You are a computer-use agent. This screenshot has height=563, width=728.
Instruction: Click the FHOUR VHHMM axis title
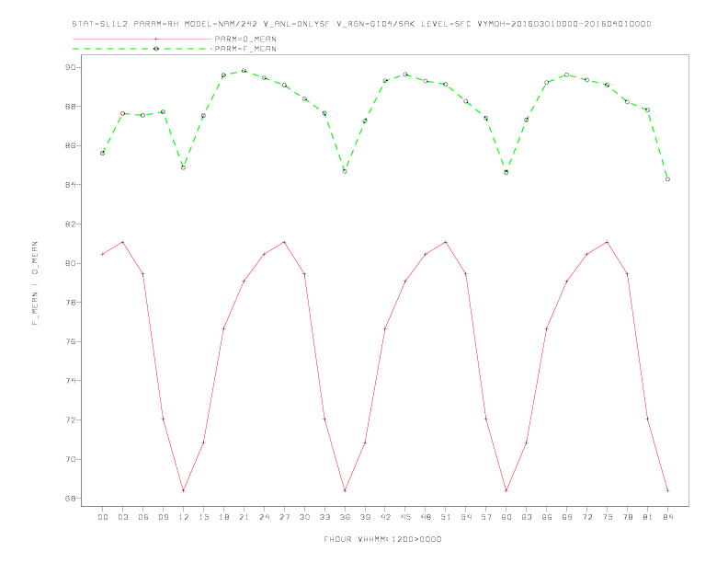382,539
